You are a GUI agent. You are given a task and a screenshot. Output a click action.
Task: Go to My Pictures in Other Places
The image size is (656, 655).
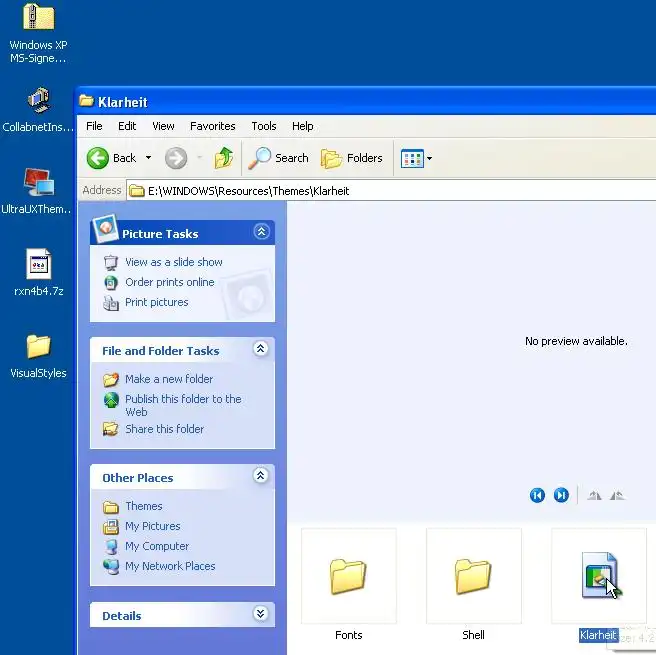click(153, 526)
